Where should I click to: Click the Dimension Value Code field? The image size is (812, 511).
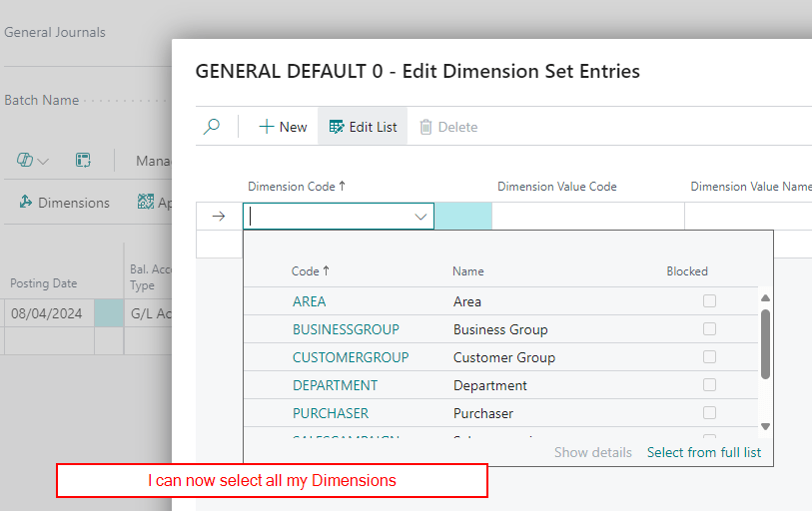587,217
